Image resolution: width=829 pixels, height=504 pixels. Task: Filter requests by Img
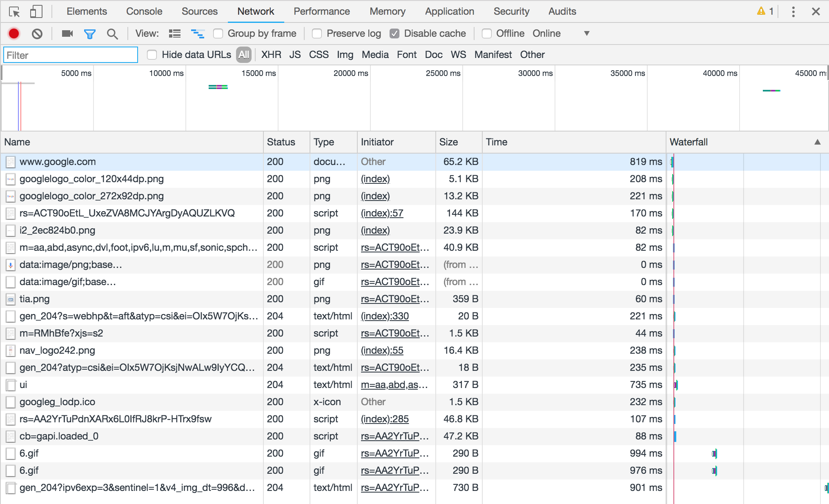(x=345, y=55)
